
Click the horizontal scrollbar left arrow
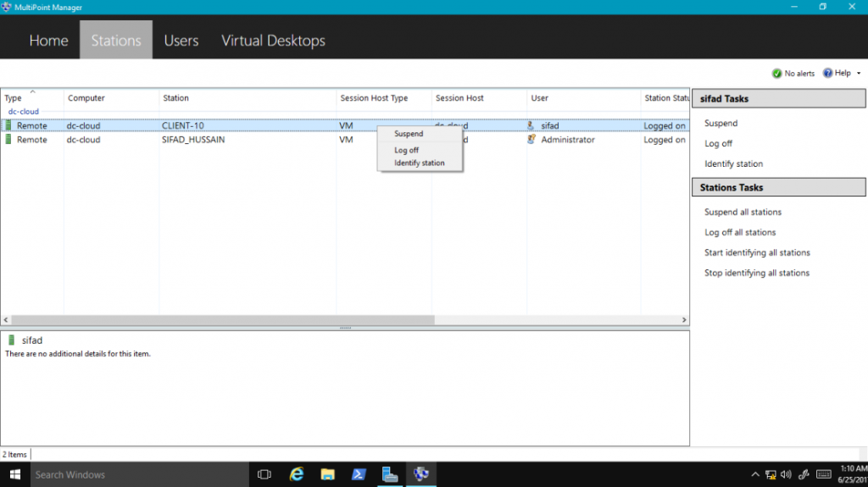[6, 320]
